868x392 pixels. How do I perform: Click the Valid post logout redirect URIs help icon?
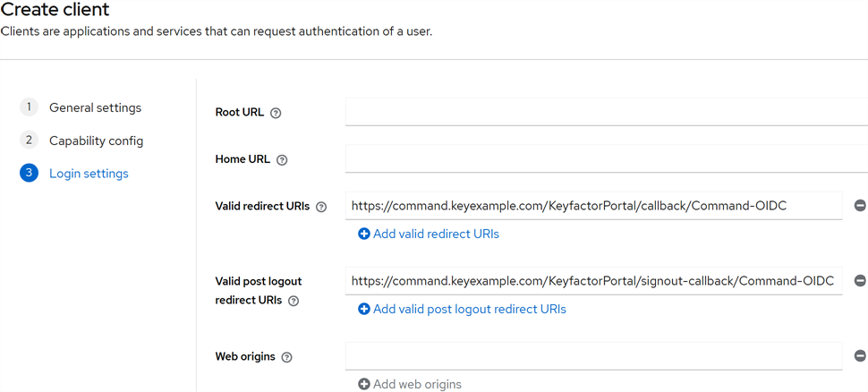294,301
